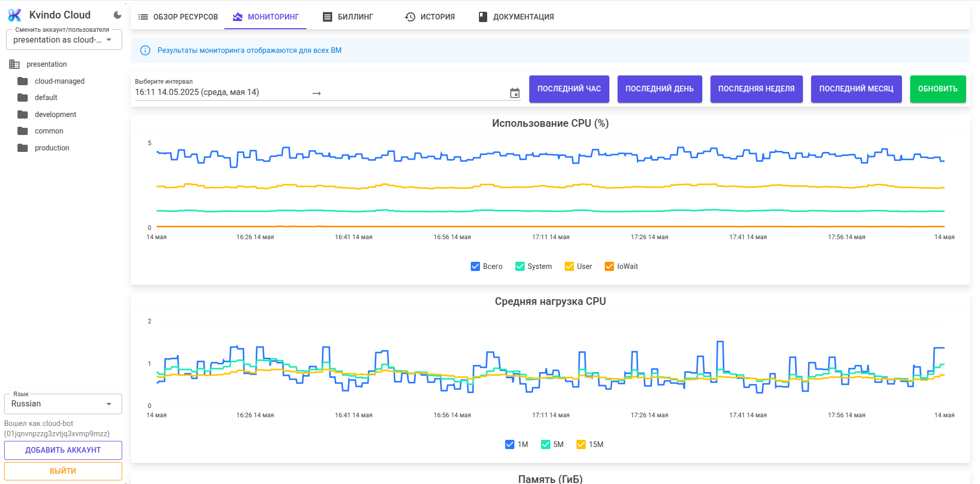Open the Документация tab
Viewport: 980px width, 484px height.
click(x=516, y=17)
